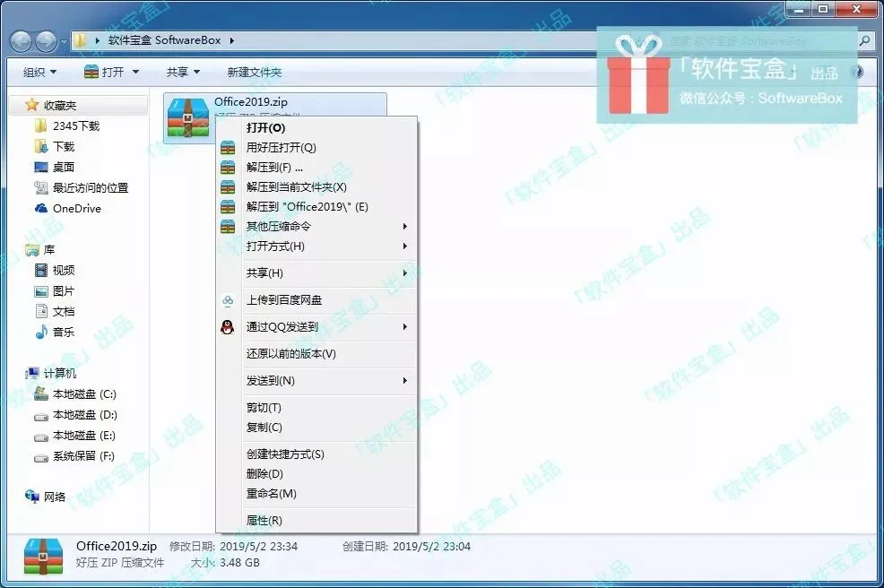Click the 网络 network icon
884x588 pixels.
coord(32,497)
